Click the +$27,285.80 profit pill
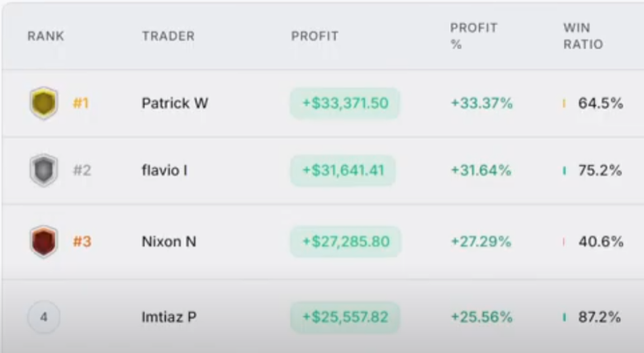Viewport: 644px width, 353px height. pos(346,242)
